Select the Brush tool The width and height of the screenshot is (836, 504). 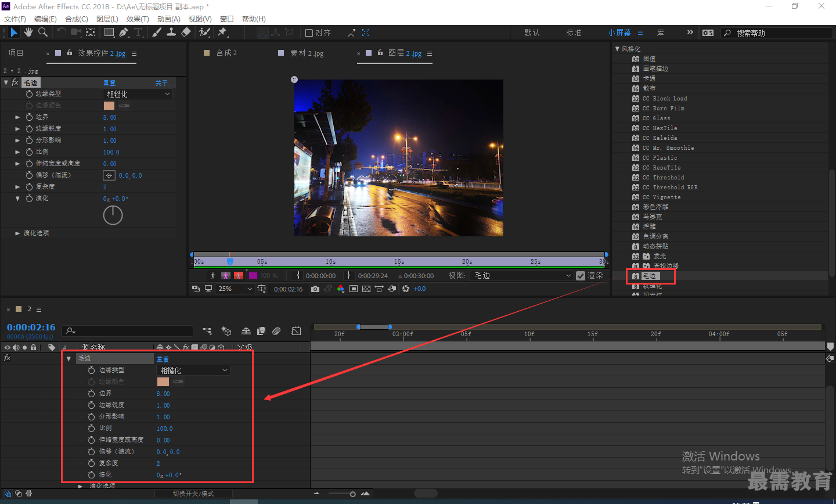[157, 33]
